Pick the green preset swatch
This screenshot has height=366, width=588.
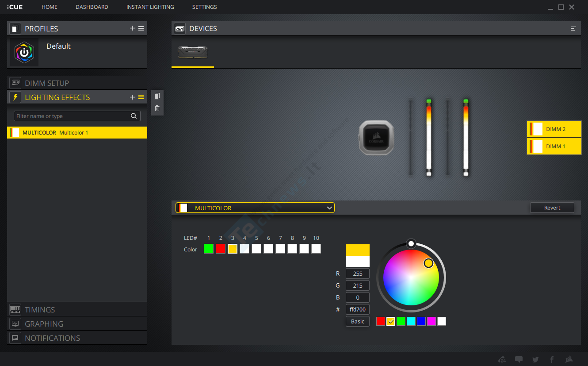(x=401, y=321)
